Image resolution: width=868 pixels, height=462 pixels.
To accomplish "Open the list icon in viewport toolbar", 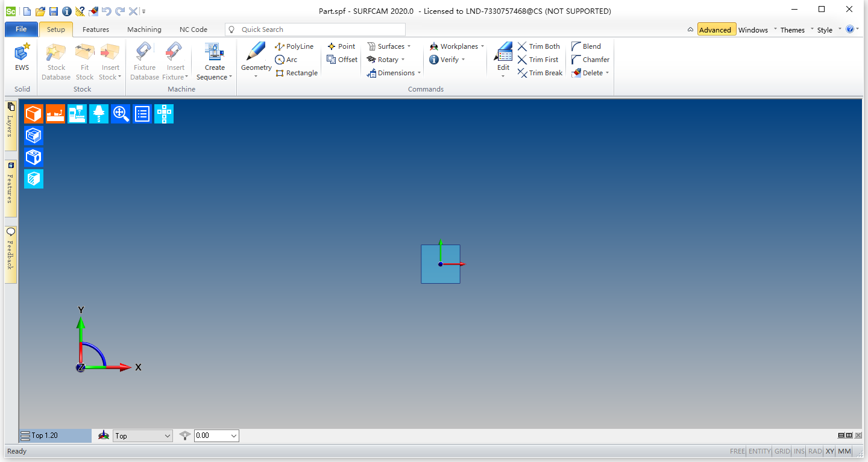I will (142, 114).
